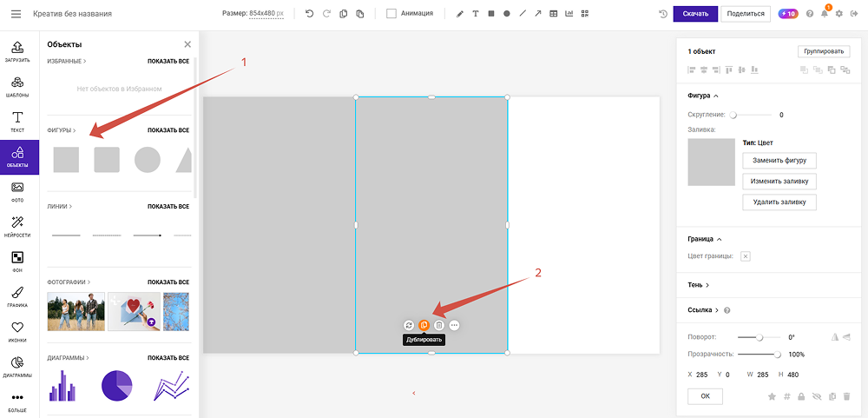Redo the last undone action
Image resolution: width=868 pixels, height=418 pixels.
coord(326,14)
